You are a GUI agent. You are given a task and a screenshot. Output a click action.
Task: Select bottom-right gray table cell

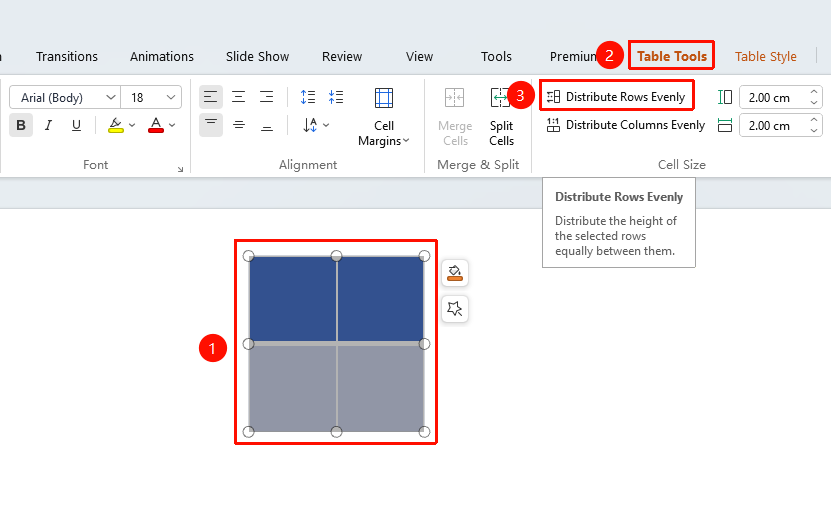pos(381,389)
